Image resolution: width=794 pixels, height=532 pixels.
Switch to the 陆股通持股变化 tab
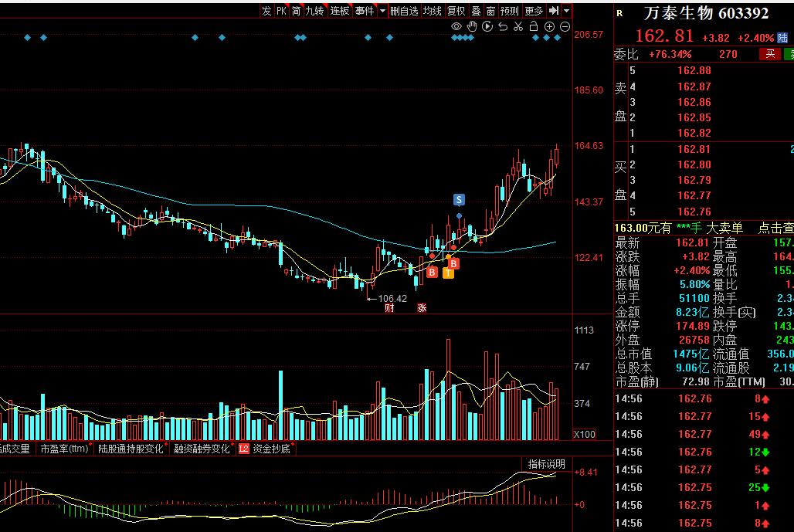click(x=131, y=449)
